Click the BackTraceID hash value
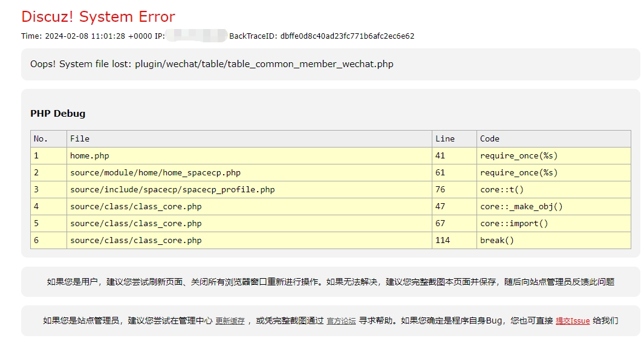644x338 pixels. click(347, 36)
